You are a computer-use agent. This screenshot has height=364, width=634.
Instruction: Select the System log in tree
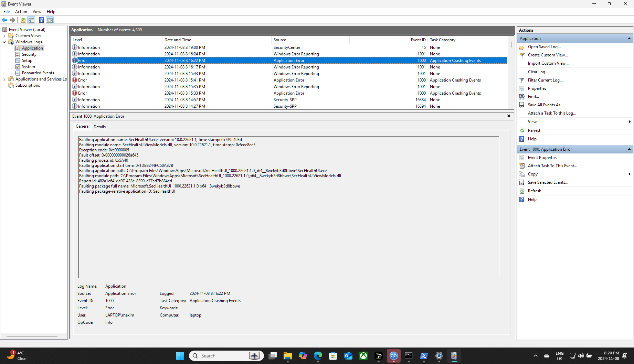point(28,67)
